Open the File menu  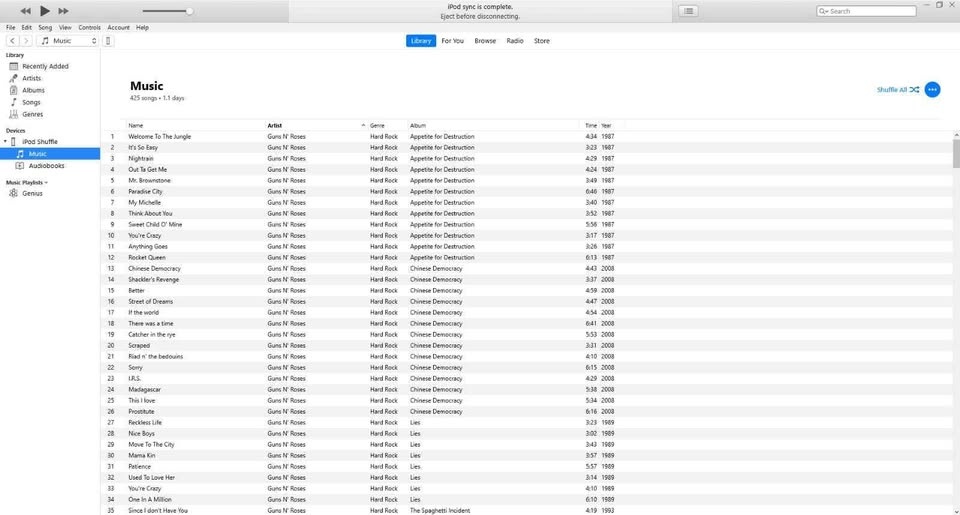coord(10,28)
